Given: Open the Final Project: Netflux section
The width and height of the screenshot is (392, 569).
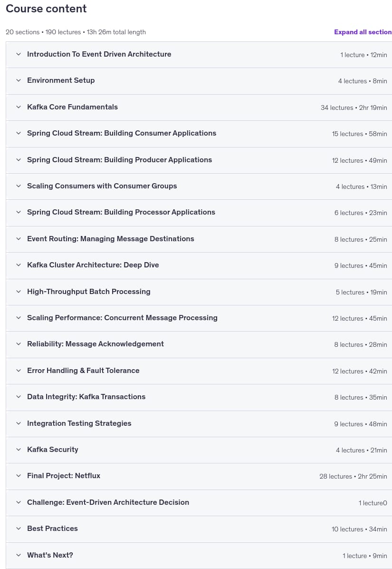Looking at the screenshot, I should pyautogui.click(x=199, y=476).
